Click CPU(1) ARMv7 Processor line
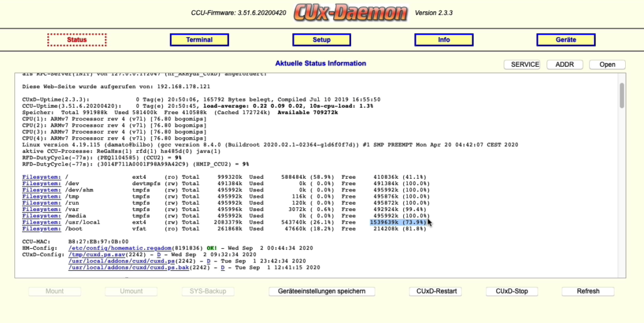Viewport: 644px width, 323px height. (114, 119)
